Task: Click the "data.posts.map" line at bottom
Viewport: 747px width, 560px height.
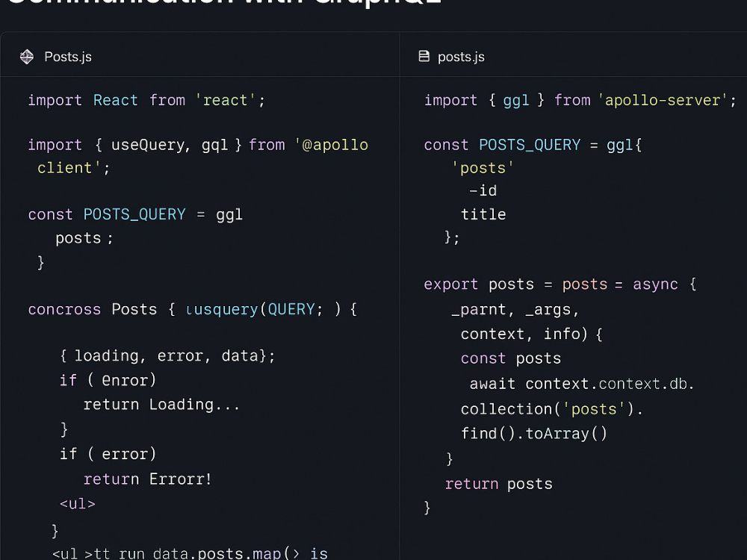Action: [x=190, y=553]
